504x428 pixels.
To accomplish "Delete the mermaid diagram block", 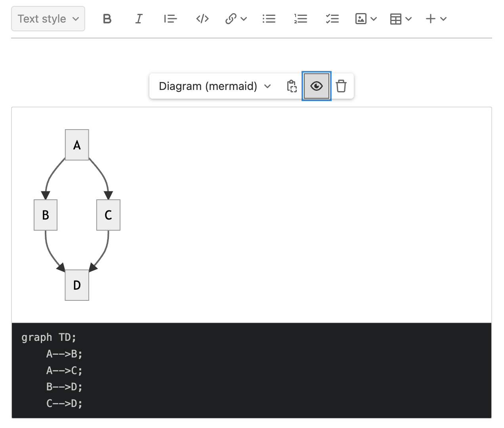I will point(341,86).
